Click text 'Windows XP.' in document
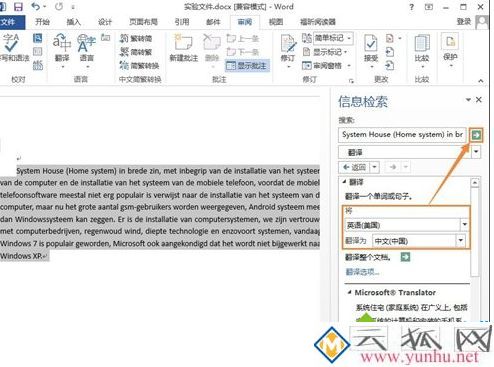The image size is (494, 367). pyautogui.click(x=21, y=256)
